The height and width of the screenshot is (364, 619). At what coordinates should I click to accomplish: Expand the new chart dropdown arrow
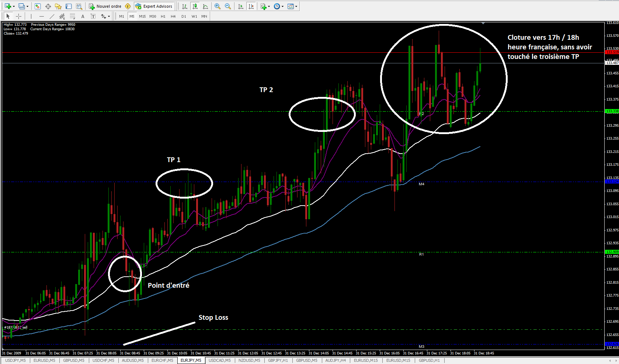coord(14,6)
